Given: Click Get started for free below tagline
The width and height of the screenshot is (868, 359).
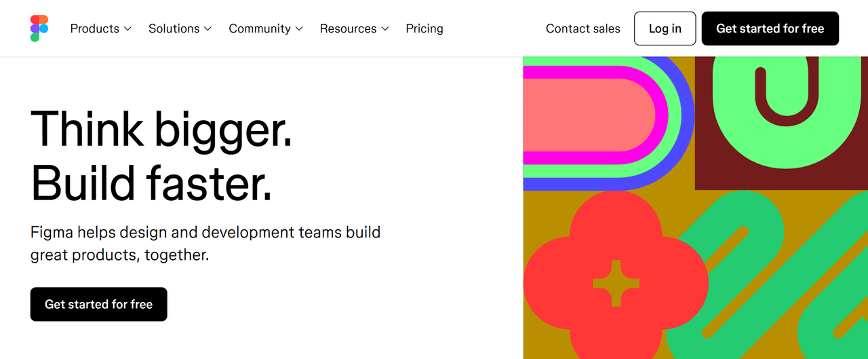Looking at the screenshot, I should coord(99,304).
